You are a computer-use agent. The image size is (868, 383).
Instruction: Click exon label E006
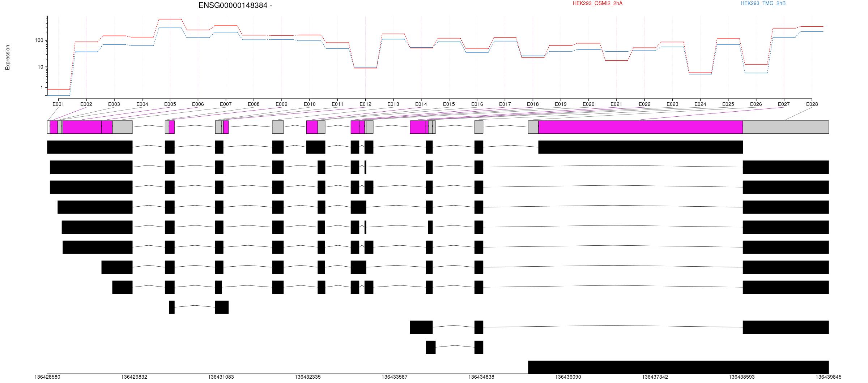pyautogui.click(x=198, y=104)
